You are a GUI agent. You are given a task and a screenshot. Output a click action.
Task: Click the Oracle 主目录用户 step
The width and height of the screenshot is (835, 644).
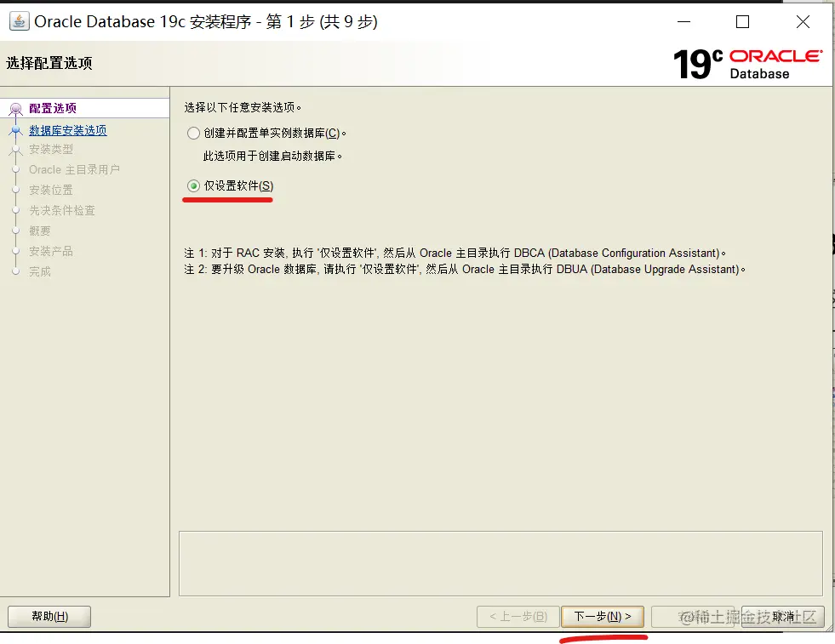[x=74, y=170]
